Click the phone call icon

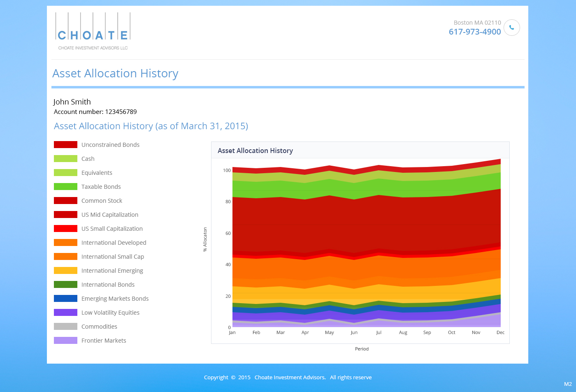pyautogui.click(x=512, y=28)
